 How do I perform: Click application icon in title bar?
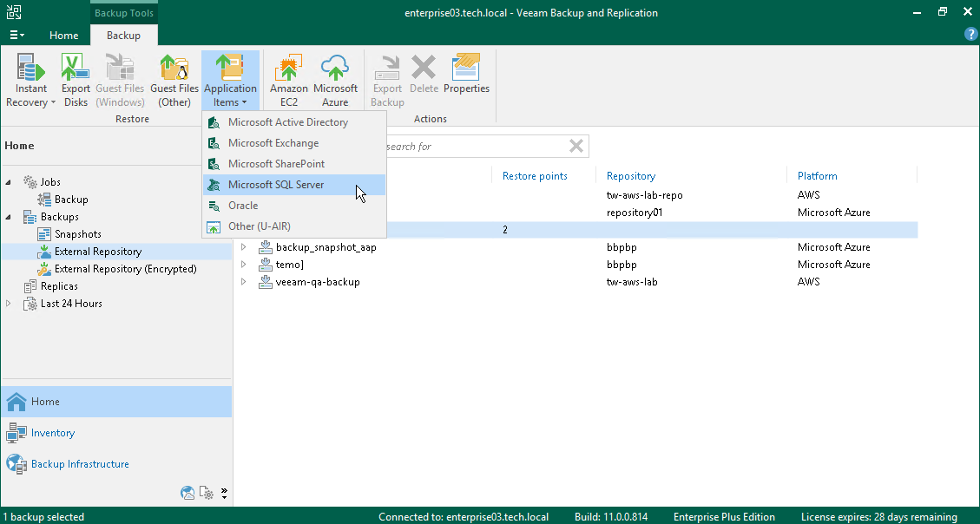click(13, 12)
